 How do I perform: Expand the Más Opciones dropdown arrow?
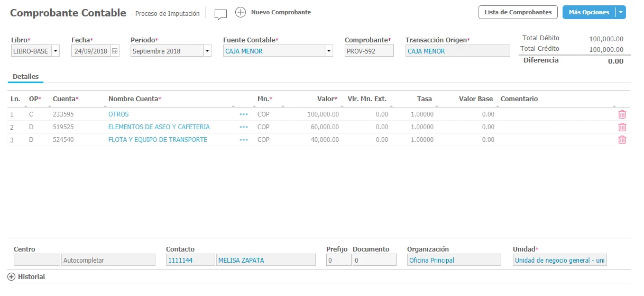[621, 12]
